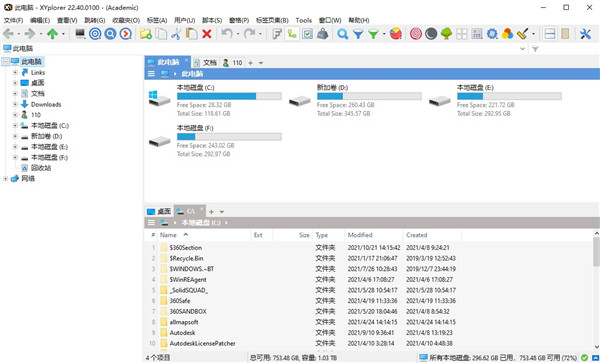Expand the 新加卷 (D:) tree node
The width and height of the screenshot is (600, 363).
(x=15, y=136)
